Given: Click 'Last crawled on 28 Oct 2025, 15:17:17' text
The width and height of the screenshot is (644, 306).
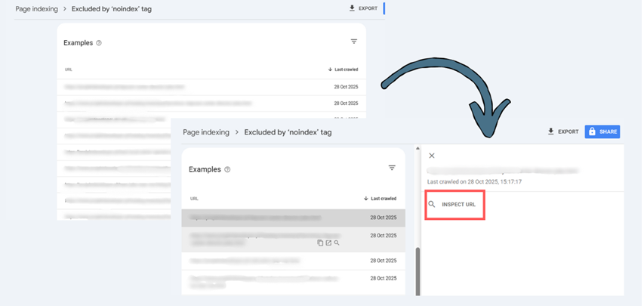Looking at the screenshot, I should point(474,181).
